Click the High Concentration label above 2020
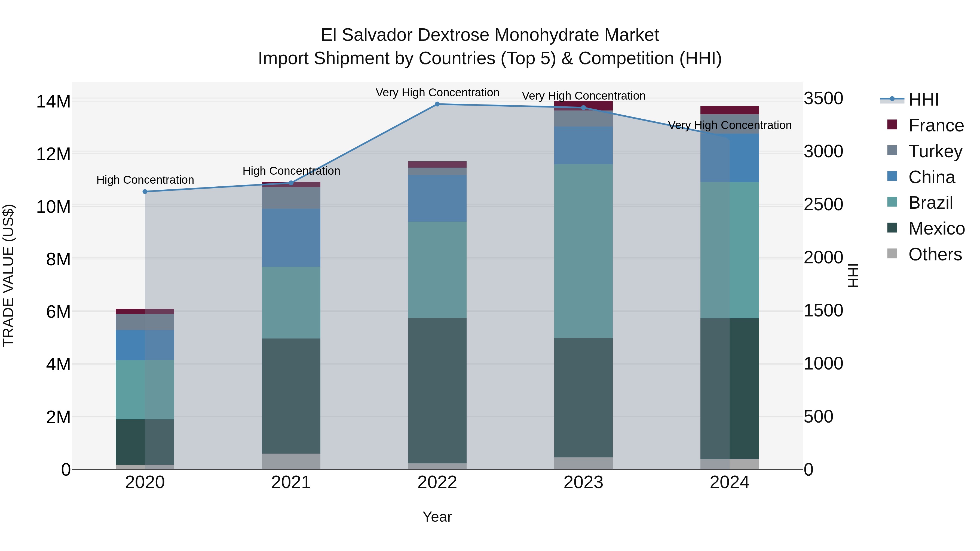 pos(145,180)
